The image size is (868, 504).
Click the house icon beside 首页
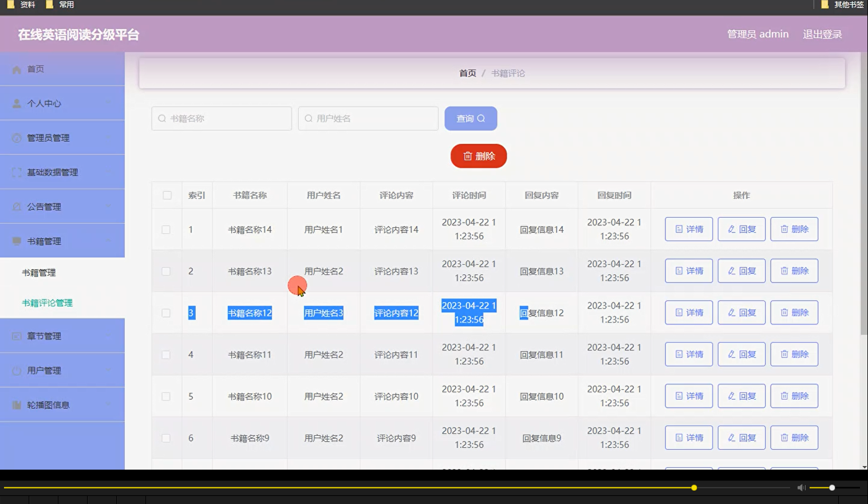pyautogui.click(x=17, y=69)
